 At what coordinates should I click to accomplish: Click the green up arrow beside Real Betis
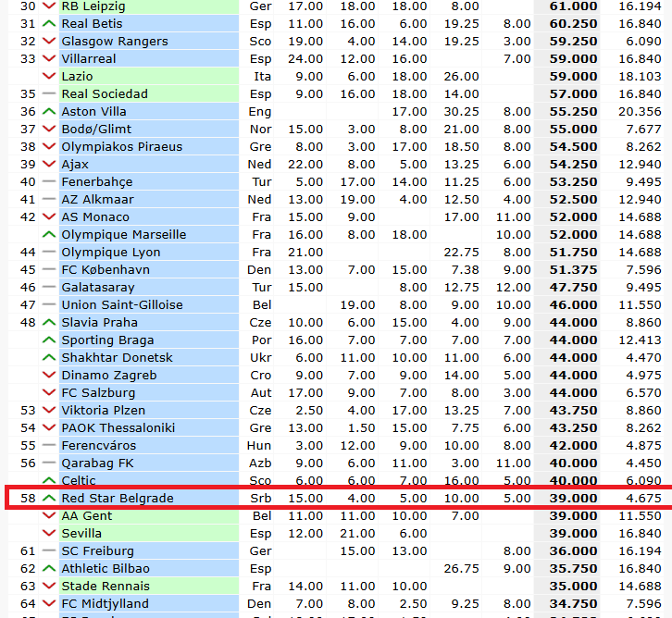(x=49, y=24)
